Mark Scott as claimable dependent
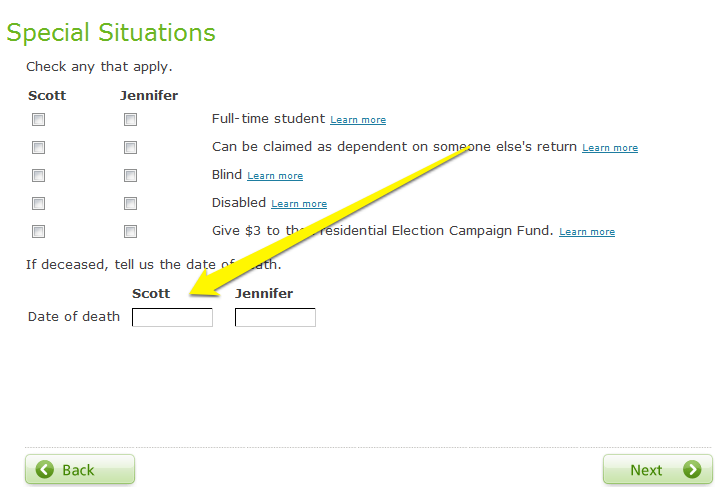The image size is (721, 494). coord(39,148)
